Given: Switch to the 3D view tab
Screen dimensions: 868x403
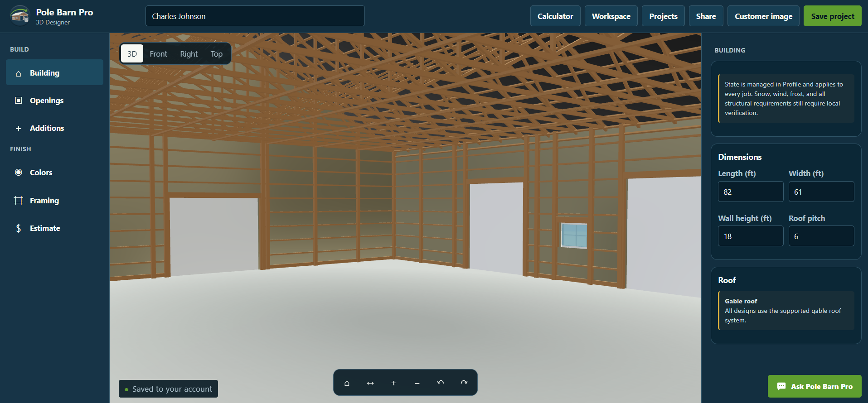Looking at the screenshot, I should [x=132, y=54].
